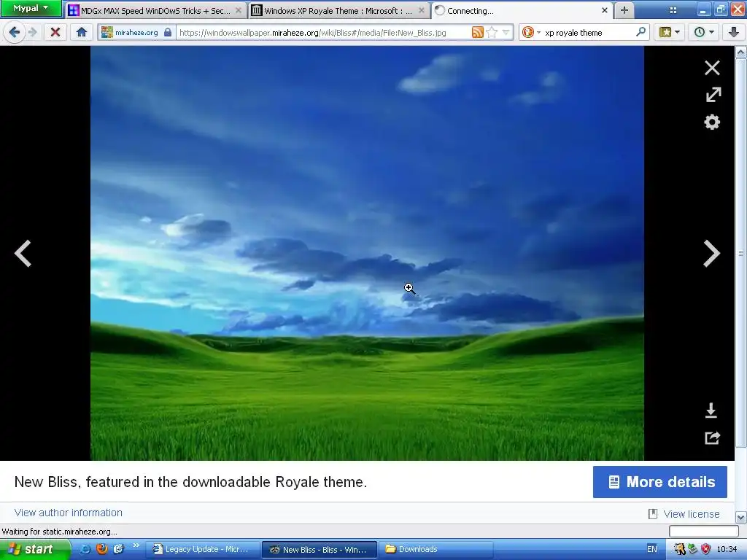Image resolution: width=747 pixels, height=560 pixels.
Task: Switch to New Bliss taskbar window
Action: click(320, 549)
